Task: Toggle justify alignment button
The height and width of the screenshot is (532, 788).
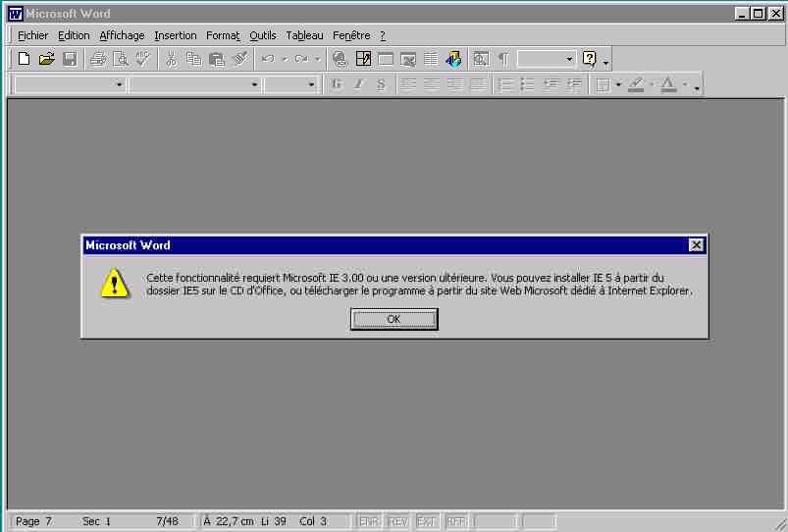Action: pos(478,85)
